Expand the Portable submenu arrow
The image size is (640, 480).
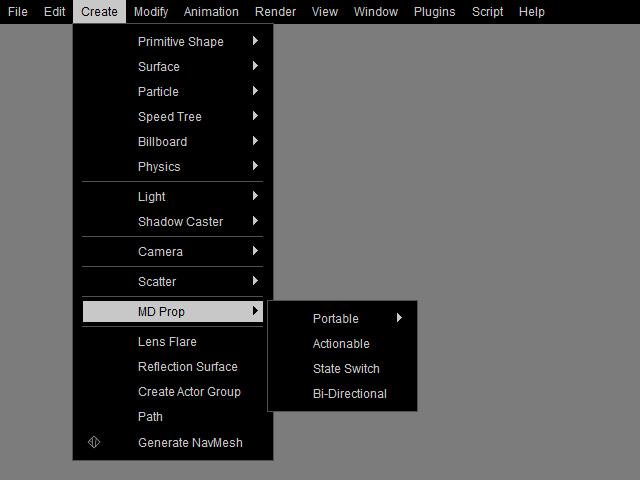(x=399, y=318)
